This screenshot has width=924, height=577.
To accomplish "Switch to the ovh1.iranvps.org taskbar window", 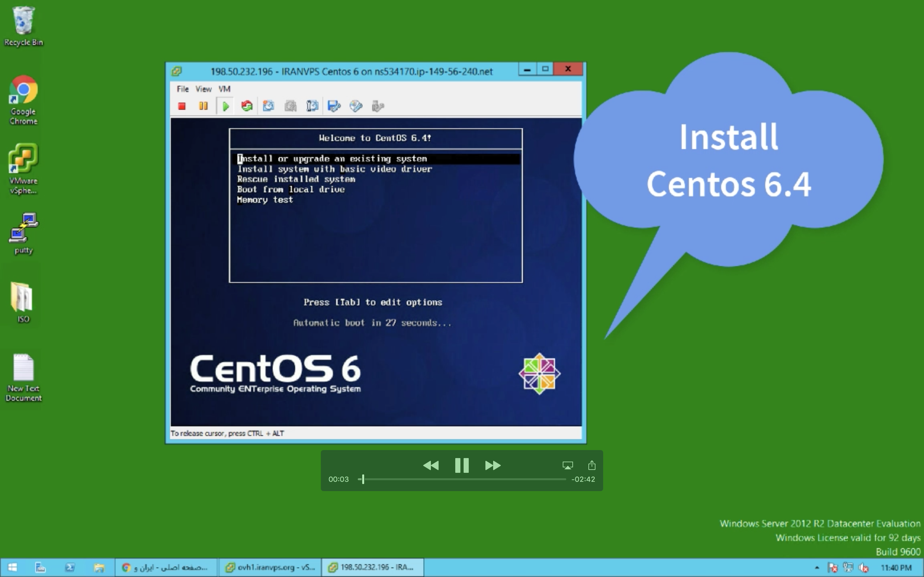I will (x=270, y=567).
